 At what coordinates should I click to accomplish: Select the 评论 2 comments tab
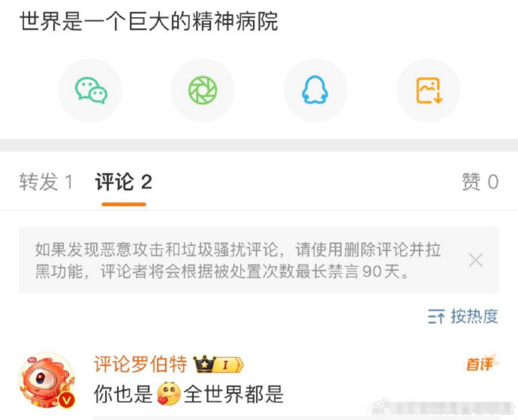tap(124, 182)
